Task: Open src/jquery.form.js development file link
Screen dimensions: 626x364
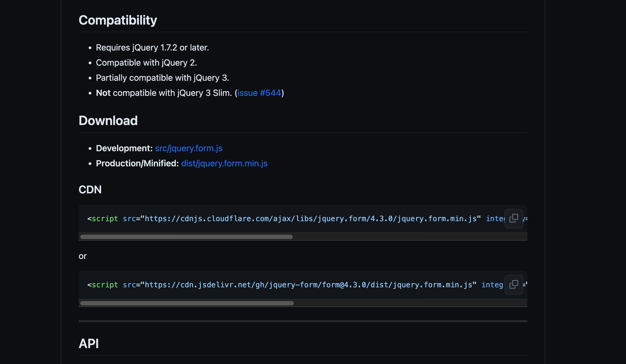Action: pyautogui.click(x=189, y=148)
